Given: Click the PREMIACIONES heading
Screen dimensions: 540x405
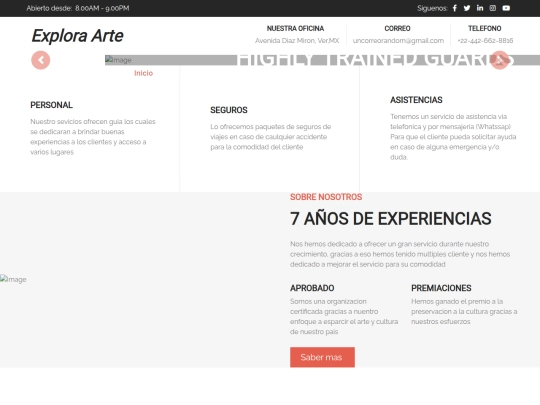Looking at the screenshot, I should [441, 288].
